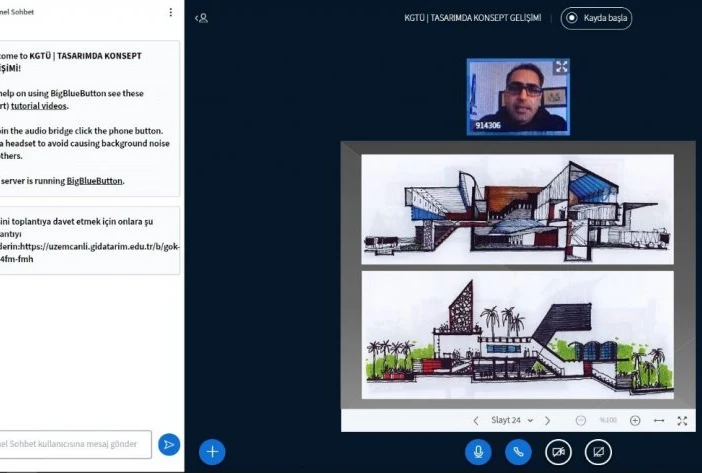The width and height of the screenshot is (702, 473).
Task: Open the blue plus actions menu
Action: click(x=212, y=451)
